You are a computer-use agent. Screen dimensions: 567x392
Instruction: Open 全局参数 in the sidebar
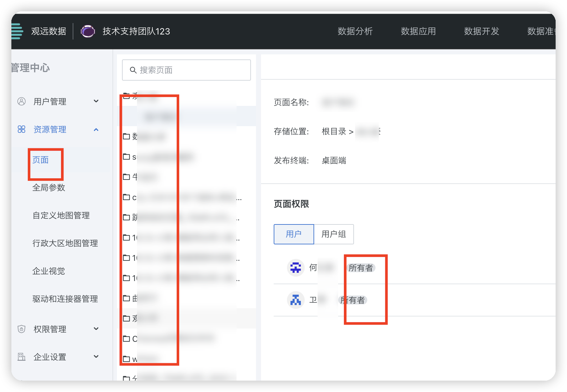pyautogui.click(x=49, y=188)
